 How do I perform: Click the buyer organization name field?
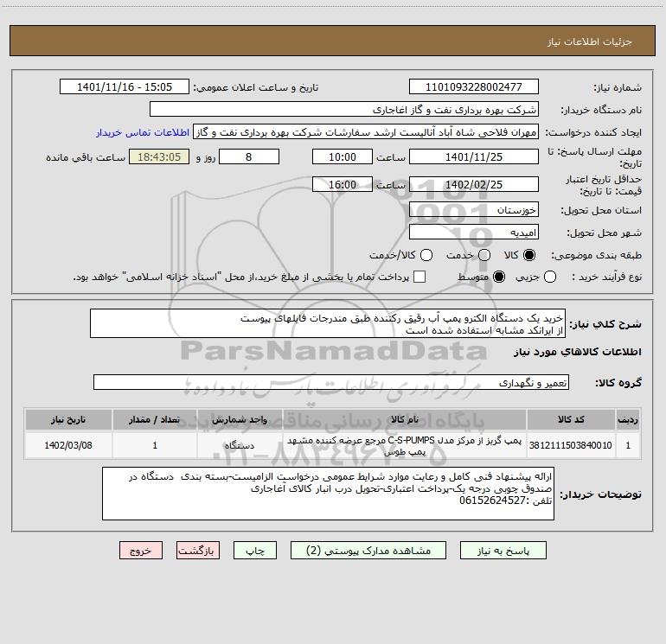[x=344, y=109]
